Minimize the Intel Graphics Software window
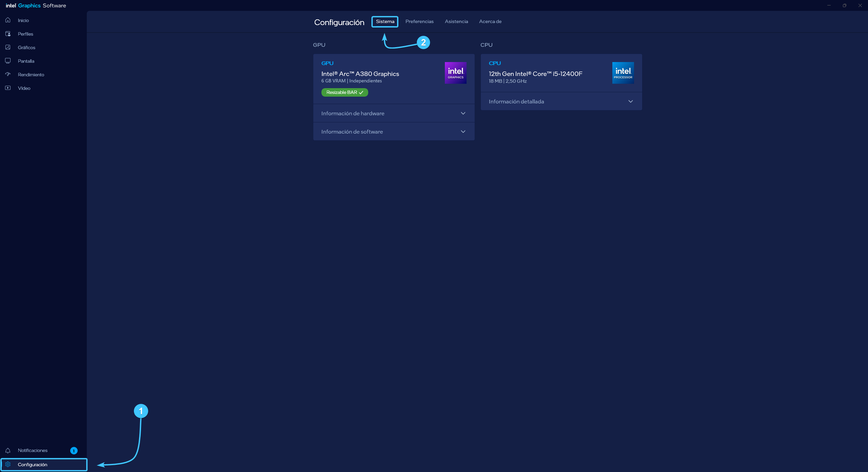 tap(829, 5)
